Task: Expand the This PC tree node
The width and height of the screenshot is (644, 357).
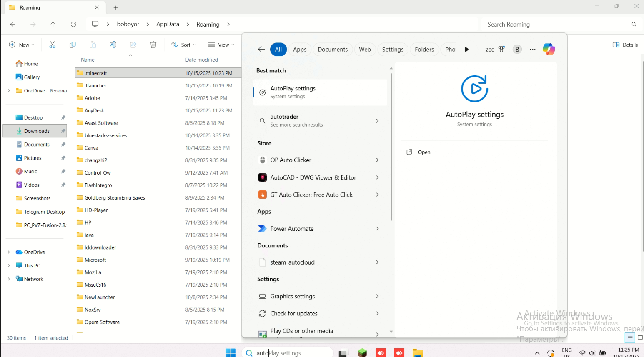Action: (9, 265)
